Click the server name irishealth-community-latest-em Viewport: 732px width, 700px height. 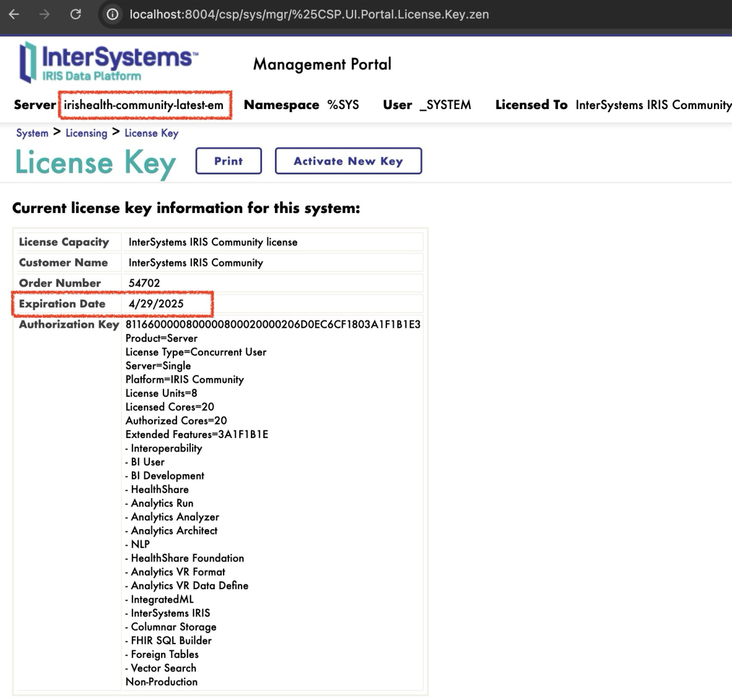click(x=144, y=105)
